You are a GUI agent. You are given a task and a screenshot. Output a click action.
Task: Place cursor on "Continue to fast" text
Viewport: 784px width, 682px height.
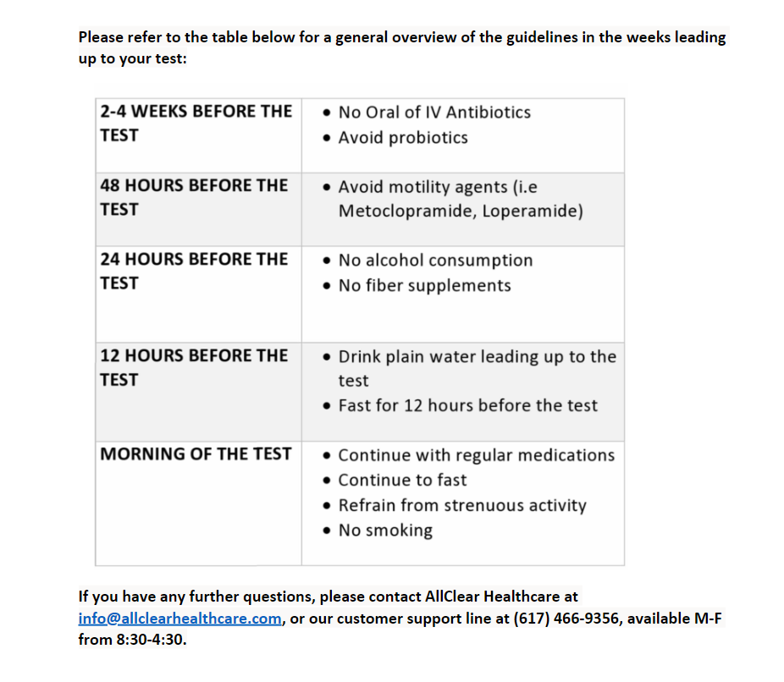click(402, 481)
